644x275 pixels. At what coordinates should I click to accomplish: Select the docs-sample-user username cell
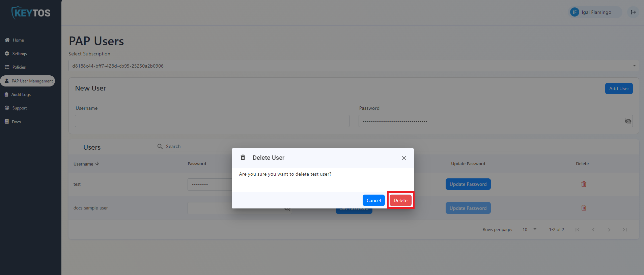click(x=90, y=208)
